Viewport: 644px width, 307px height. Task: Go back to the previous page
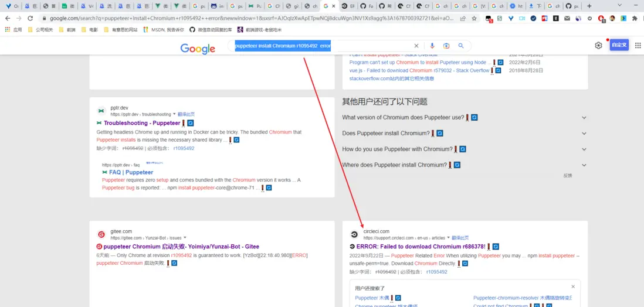(x=7, y=19)
